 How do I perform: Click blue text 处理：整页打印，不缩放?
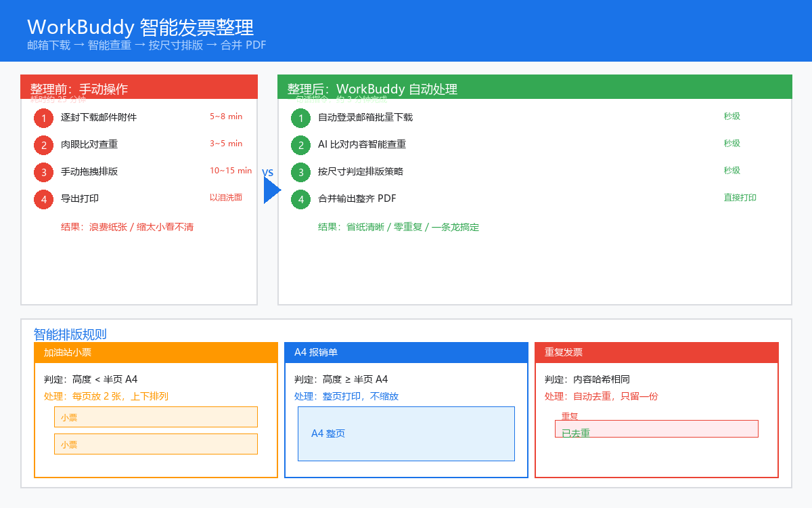pos(346,396)
